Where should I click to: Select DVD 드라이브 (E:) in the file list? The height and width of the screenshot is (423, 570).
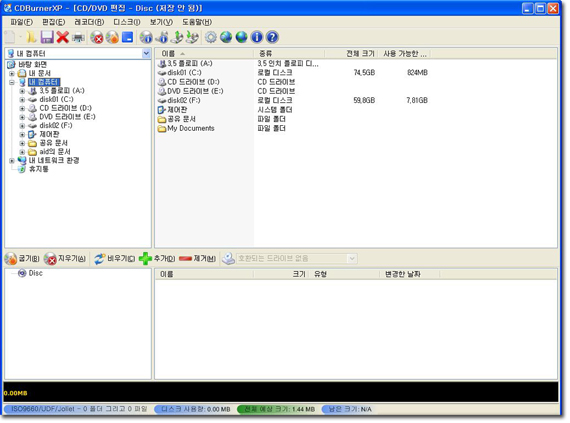click(195, 91)
